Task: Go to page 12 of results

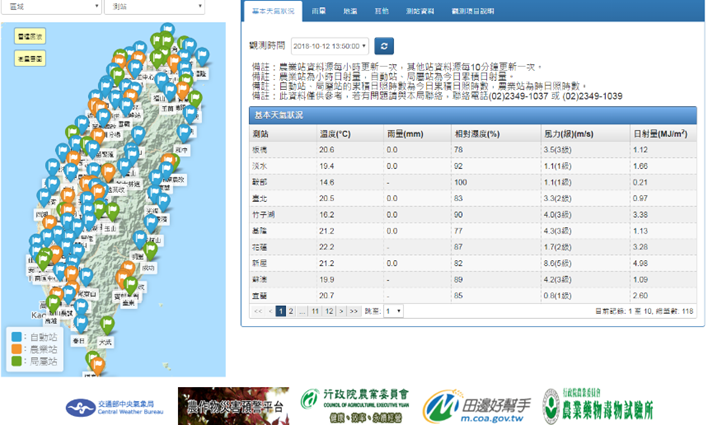Action: point(329,311)
